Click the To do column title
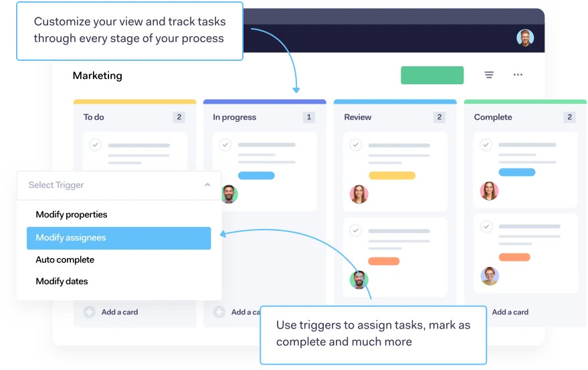The height and width of the screenshot is (370, 588). 94,117
